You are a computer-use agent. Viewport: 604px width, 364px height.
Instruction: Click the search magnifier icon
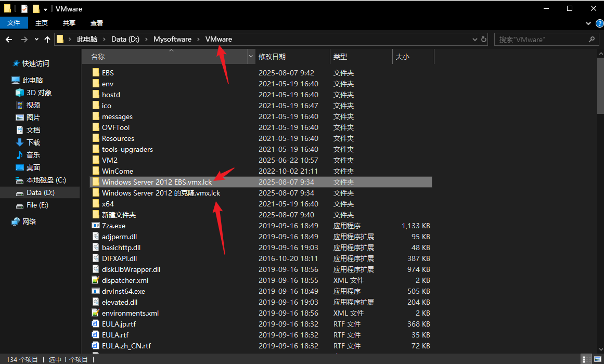point(592,40)
